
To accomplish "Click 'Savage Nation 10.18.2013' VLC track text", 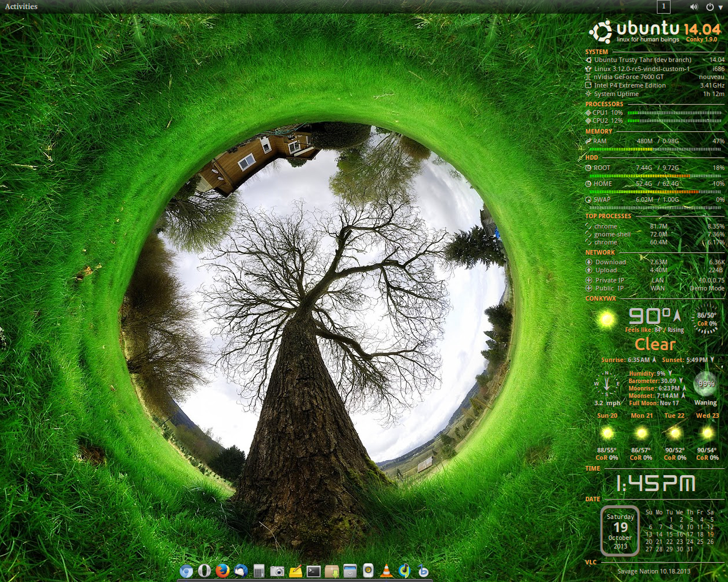I will [x=654, y=571].
